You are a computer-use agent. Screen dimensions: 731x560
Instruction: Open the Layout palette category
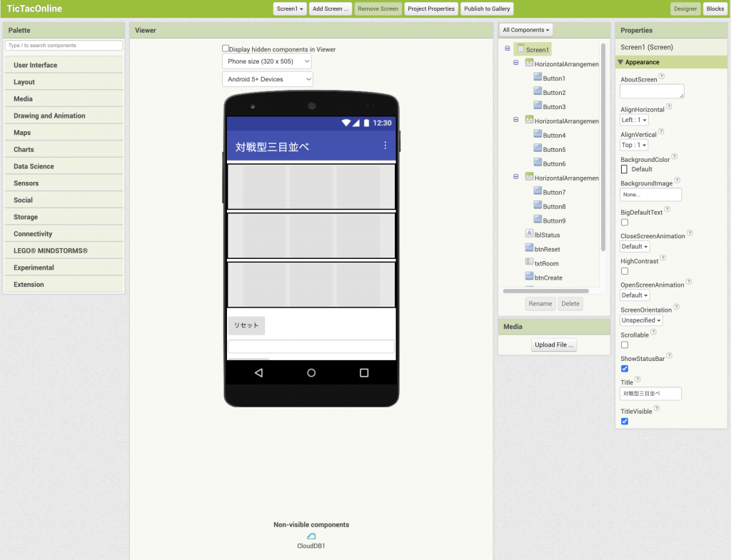[64, 82]
